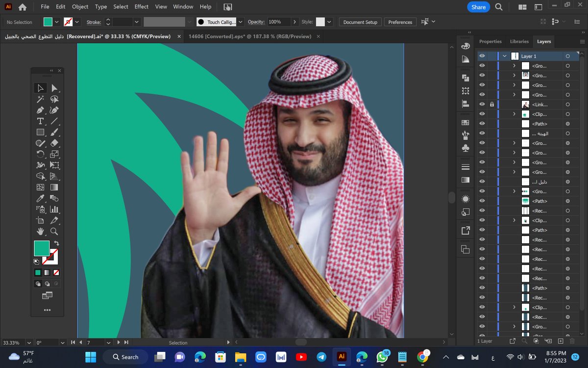Select the Eraser tool
Viewport: 588px width, 368px height.
[54, 143]
